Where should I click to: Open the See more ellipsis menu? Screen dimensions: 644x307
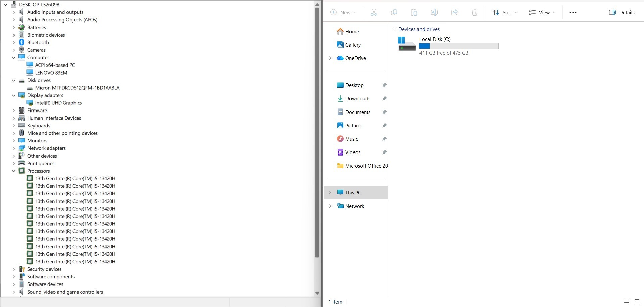tap(573, 13)
